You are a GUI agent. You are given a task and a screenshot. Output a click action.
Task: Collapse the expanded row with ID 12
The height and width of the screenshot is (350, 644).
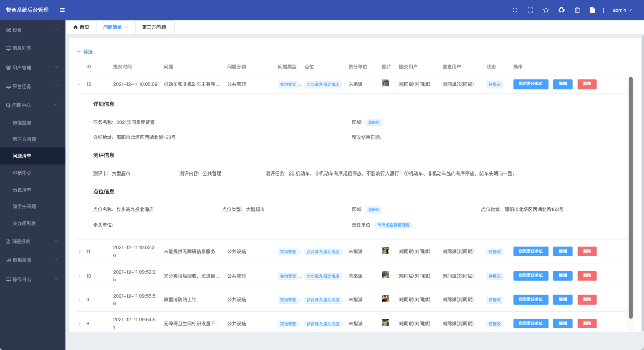click(79, 84)
